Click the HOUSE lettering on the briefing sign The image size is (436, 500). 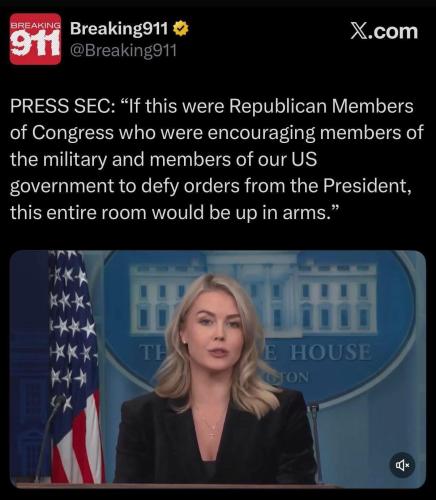click(331, 352)
